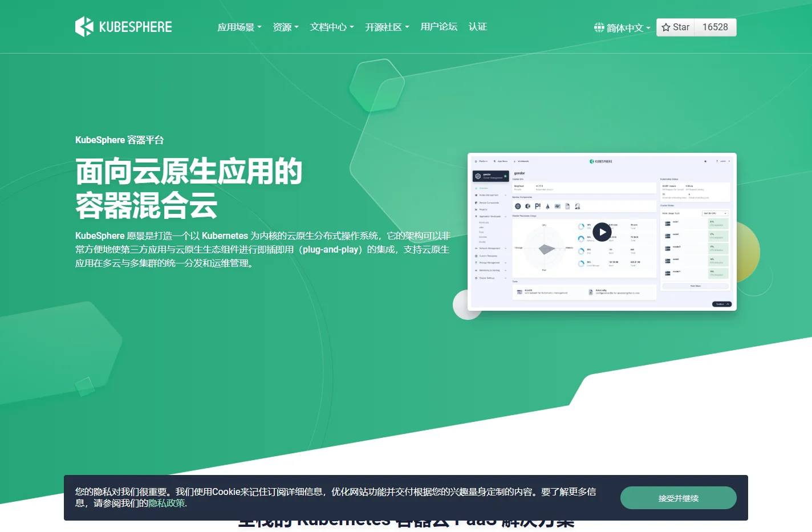Click the GitHub Star button

(675, 27)
